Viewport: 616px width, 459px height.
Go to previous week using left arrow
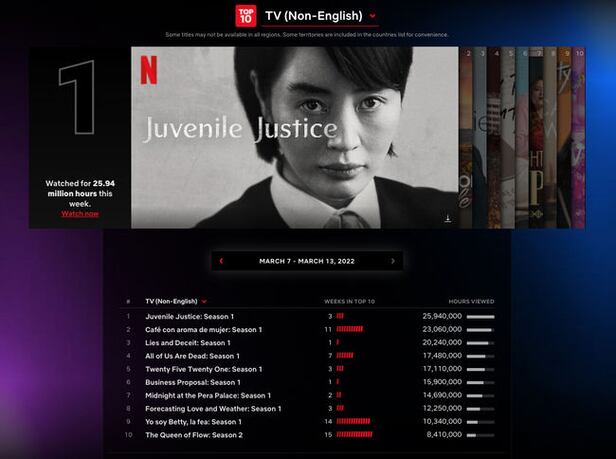pos(221,261)
